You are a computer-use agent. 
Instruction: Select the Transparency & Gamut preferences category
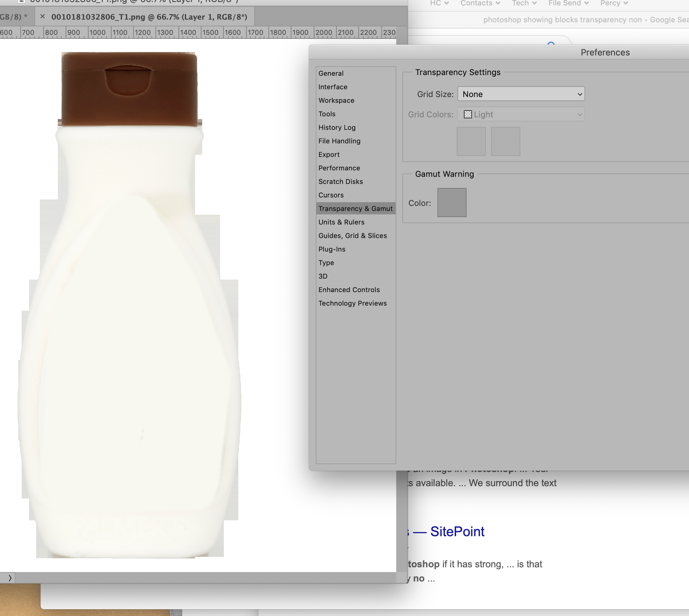click(356, 209)
